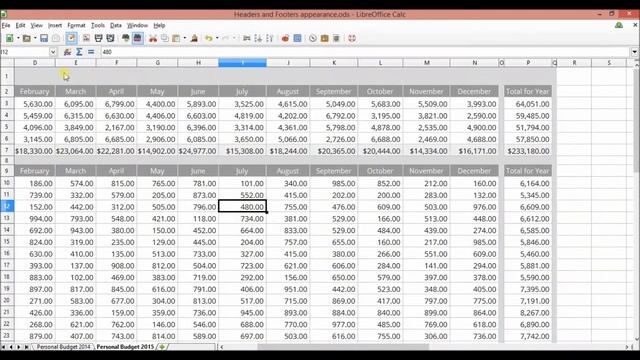The width and height of the screenshot is (640, 360).
Task: Click the Undo arrow icon
Action: (x=209, y=38)
